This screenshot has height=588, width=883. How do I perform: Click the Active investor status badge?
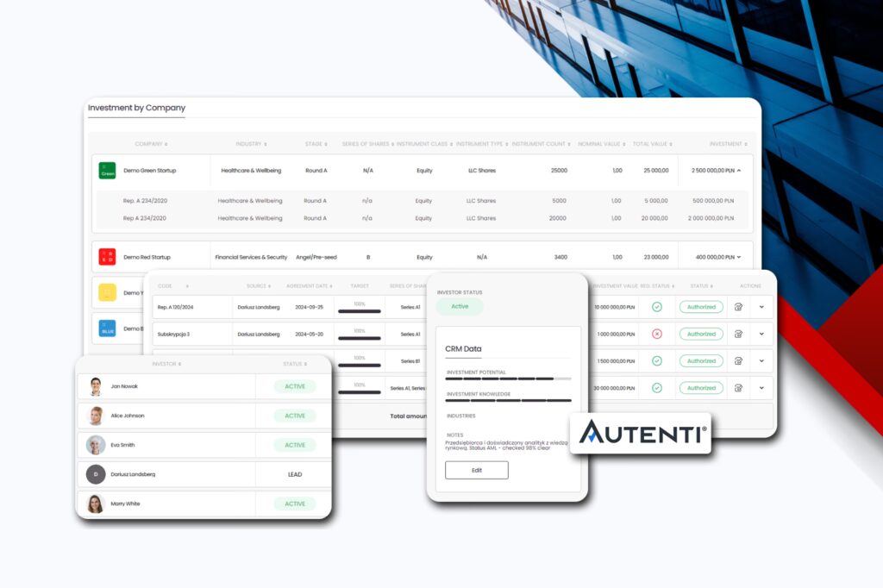(460, 306)
